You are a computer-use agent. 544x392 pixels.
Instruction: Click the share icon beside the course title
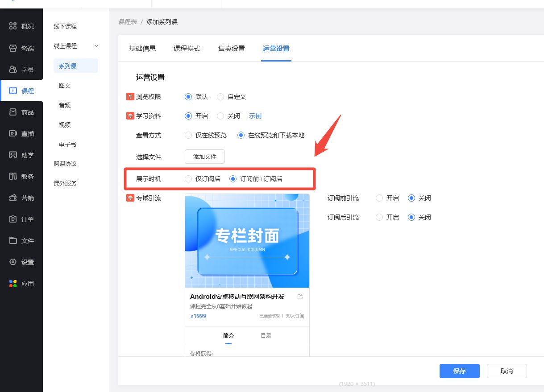300,297
